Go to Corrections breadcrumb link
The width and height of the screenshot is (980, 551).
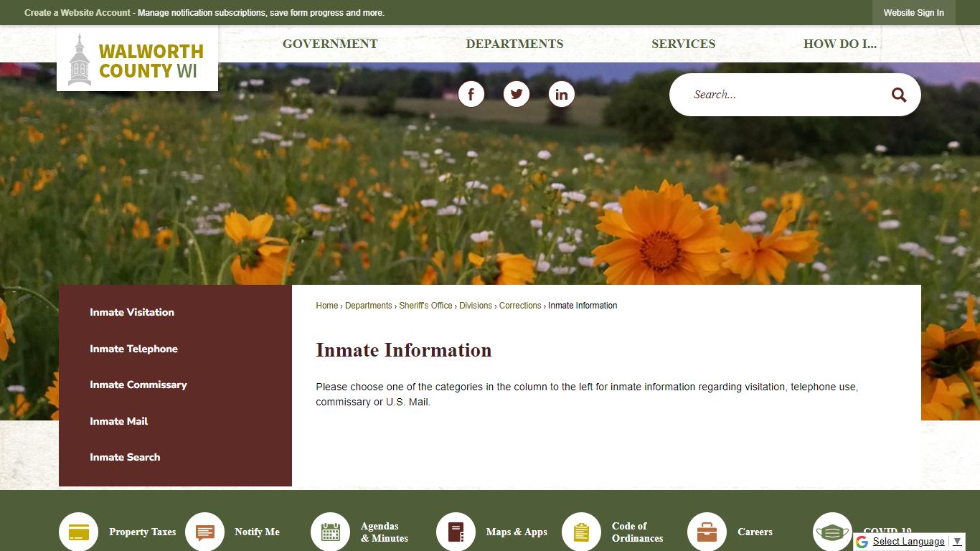point(520,306)
